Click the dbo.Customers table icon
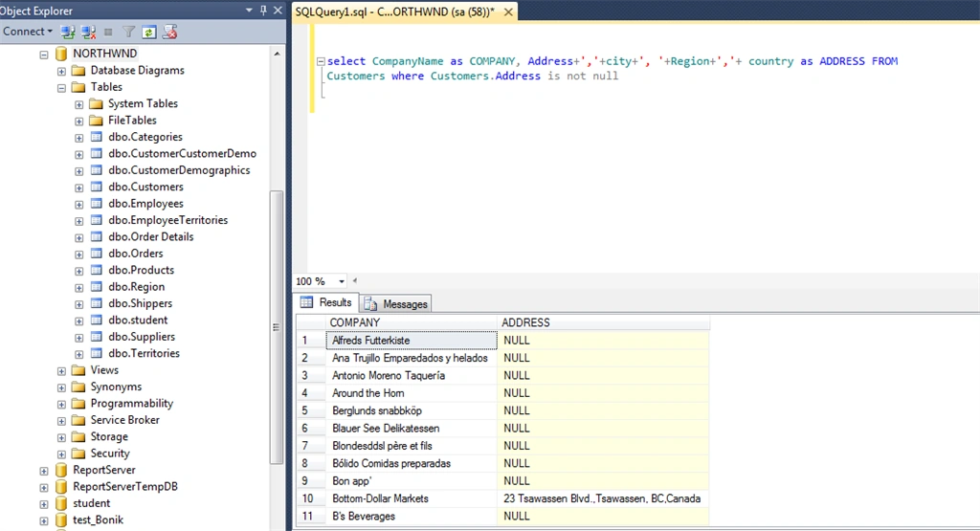The width and height of the screenshot is (980, 531). pyautogui.click(x=97, y=187)
